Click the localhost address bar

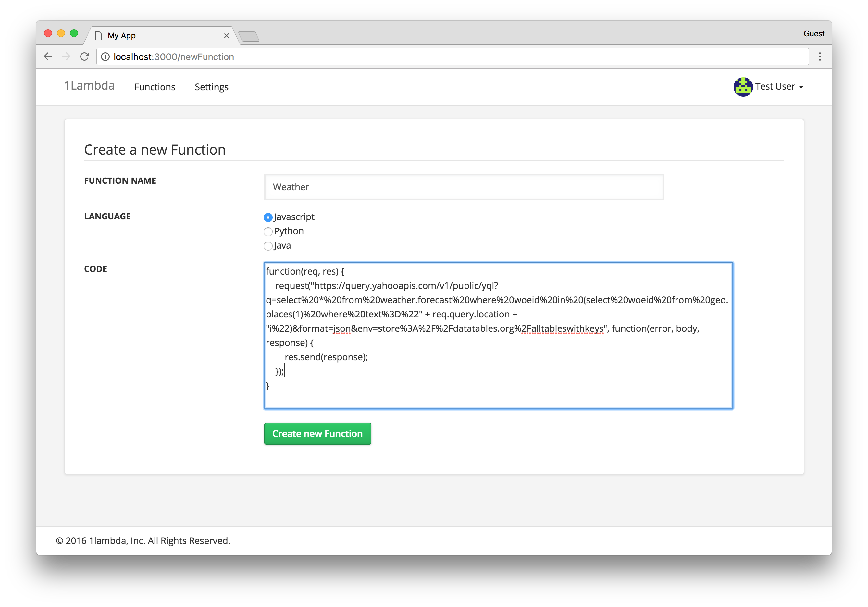454,57
